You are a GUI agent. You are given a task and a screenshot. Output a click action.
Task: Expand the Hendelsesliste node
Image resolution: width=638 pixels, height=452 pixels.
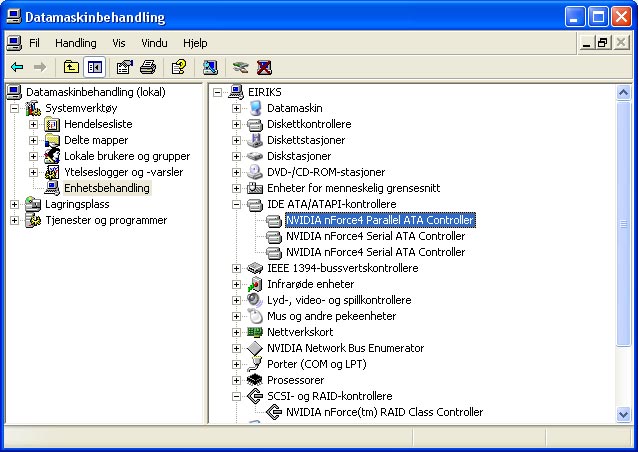point(33,124)
